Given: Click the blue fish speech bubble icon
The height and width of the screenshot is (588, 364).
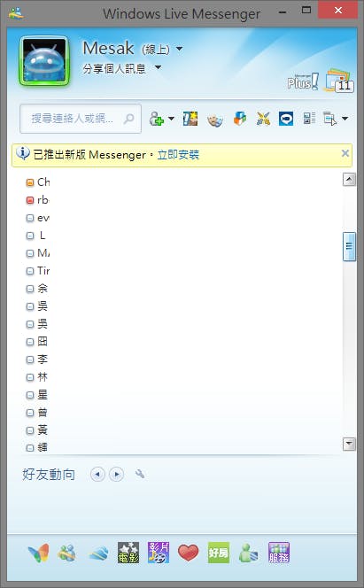Looking at the screenshot, I should (x=286, y=119).
